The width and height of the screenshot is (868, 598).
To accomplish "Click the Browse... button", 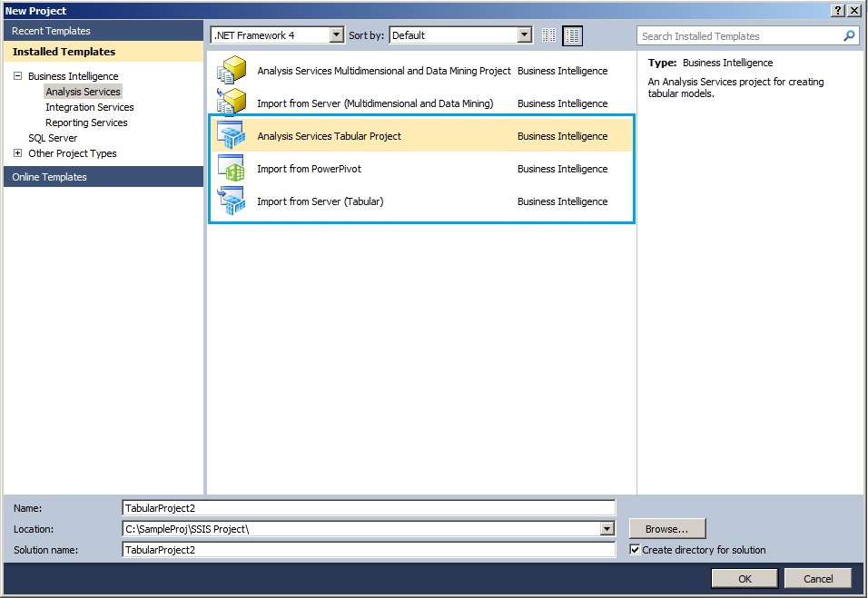I will pos(667,529).
